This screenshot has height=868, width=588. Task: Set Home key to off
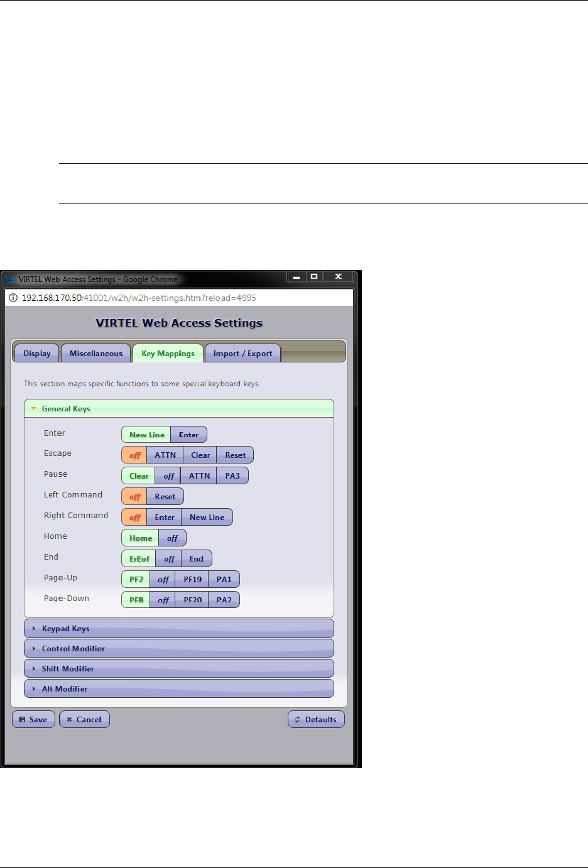click(172, 538)
